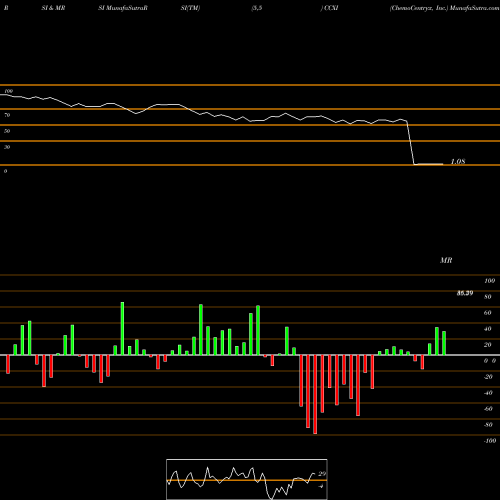Click the 60 label on MR axis
The width and height of the screenshot is (500, 500).
pyautogui.click(x=488, y=313)
